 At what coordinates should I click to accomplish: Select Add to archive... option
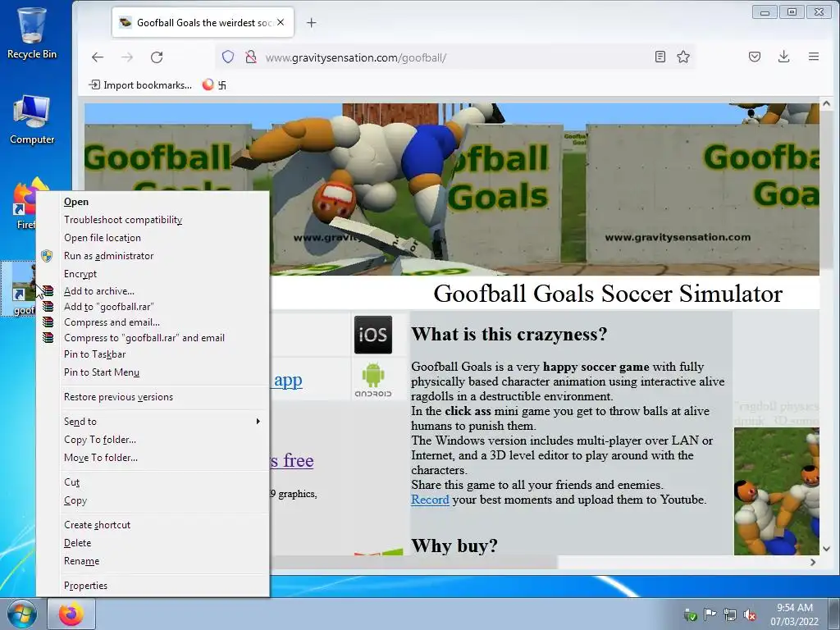point(153,291)
